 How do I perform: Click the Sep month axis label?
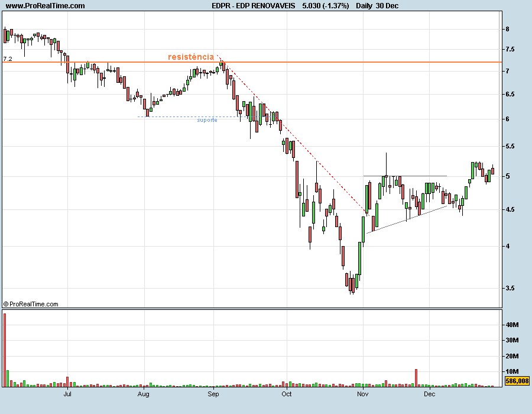pyautogui.click(x=213, y=394)
